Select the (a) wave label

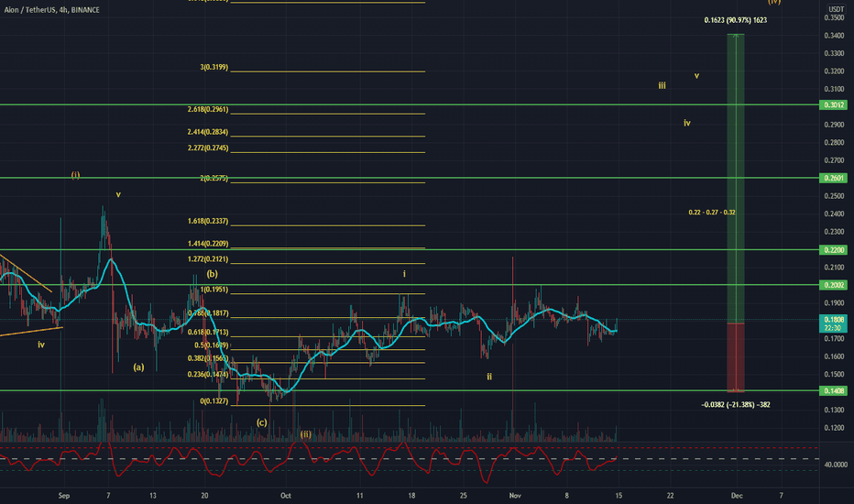(139, 367)
